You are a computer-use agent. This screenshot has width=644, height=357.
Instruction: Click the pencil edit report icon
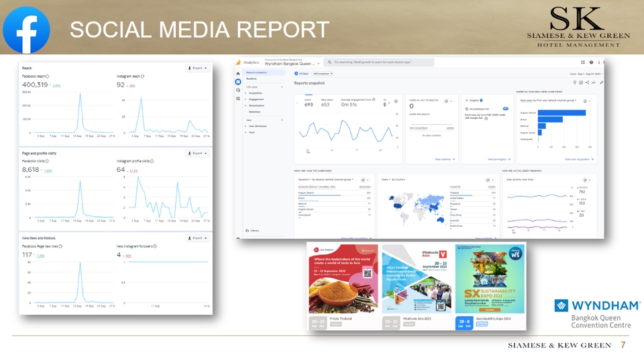(601, 83)
